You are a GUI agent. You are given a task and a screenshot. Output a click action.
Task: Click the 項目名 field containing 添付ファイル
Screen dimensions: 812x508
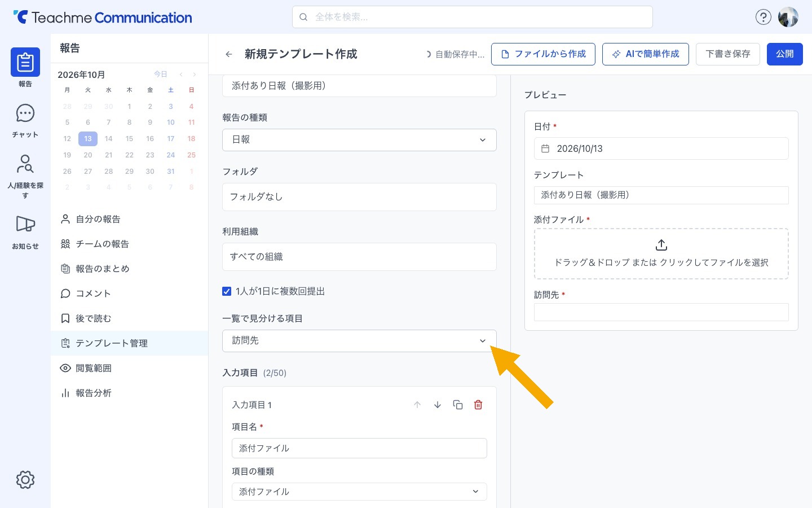pyautogui.click(x=359, y=448)
